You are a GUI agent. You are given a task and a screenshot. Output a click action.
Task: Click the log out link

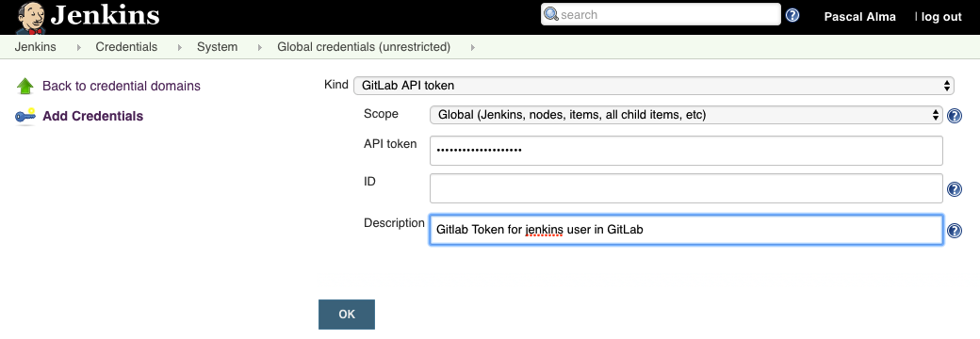pyautogui.click(x=941, y=17)
